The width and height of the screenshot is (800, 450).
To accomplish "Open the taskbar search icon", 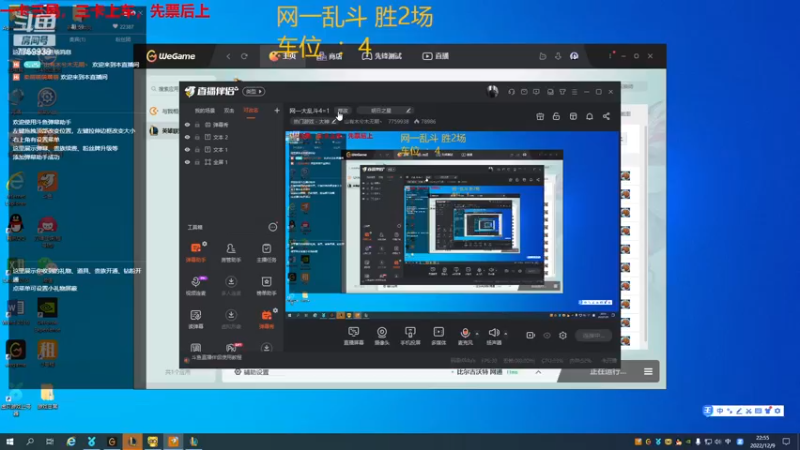I will point(30,441).
